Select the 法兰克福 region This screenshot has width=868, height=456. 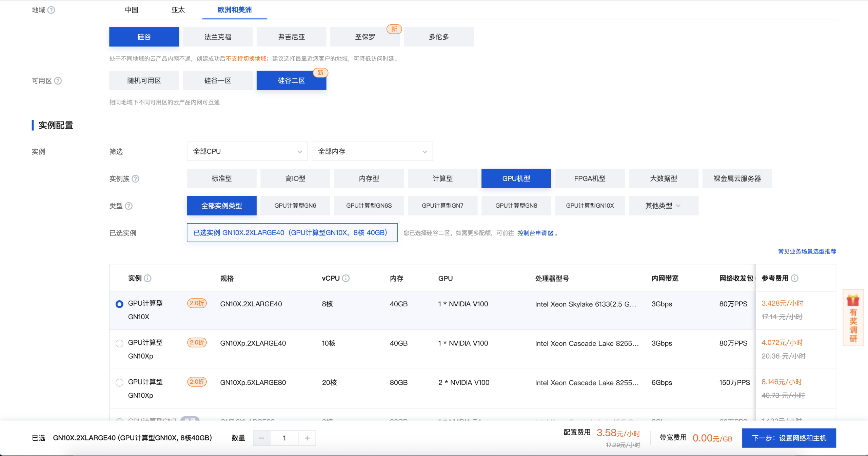pos(218,37)
